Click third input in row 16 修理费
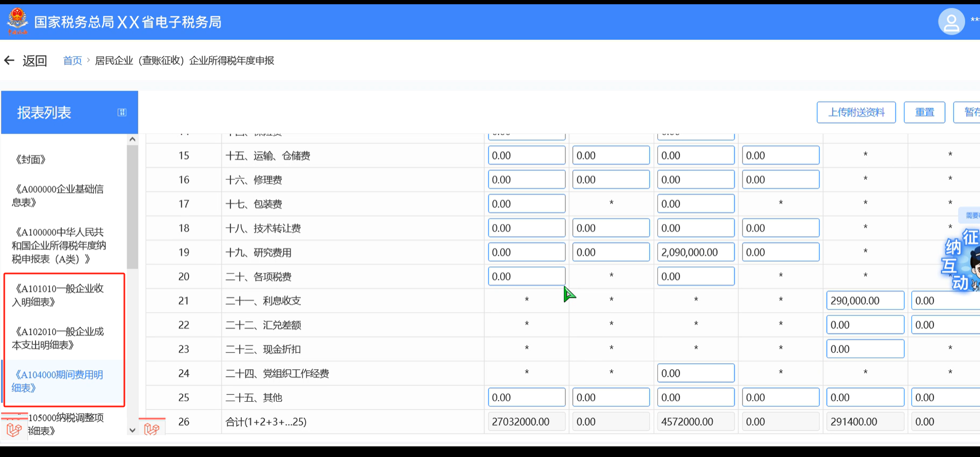980x457 pixels. click(696, 180)
